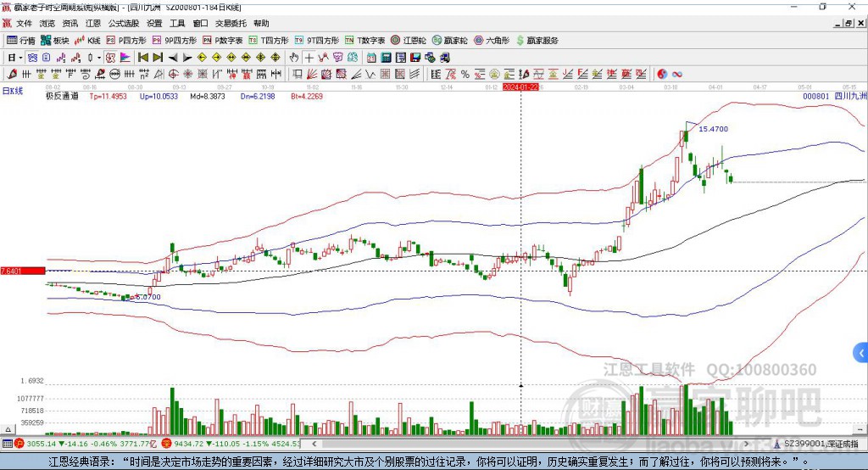Open the T四方形 tool

[269, 41]
